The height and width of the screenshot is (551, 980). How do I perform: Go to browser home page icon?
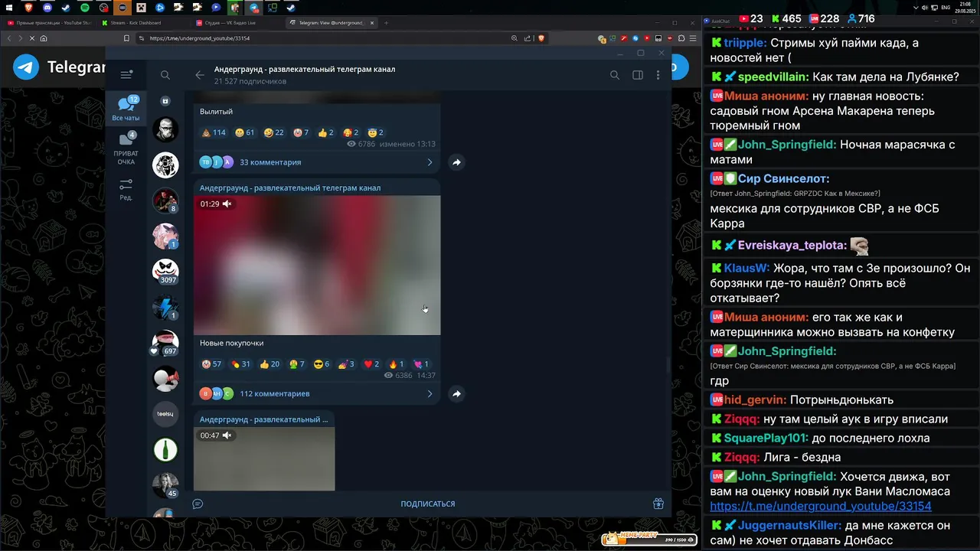pyautogui.click(x=44, y=38)
